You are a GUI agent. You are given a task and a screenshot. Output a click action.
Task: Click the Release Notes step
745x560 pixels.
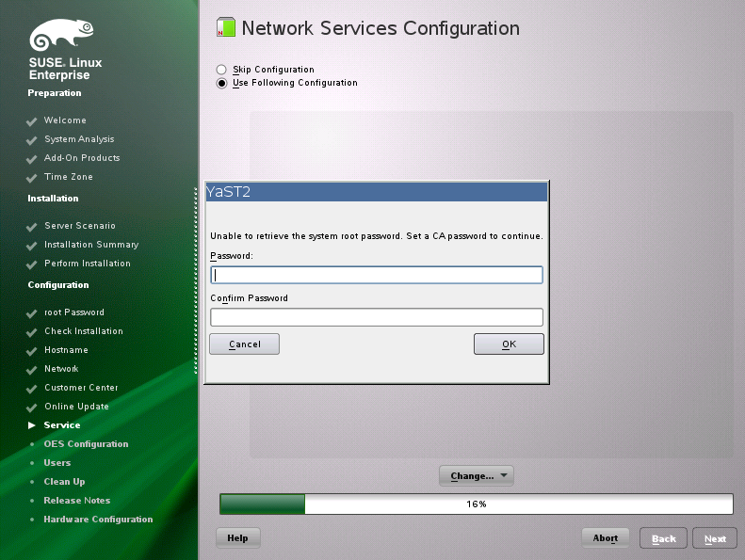[x=77, y=500]
